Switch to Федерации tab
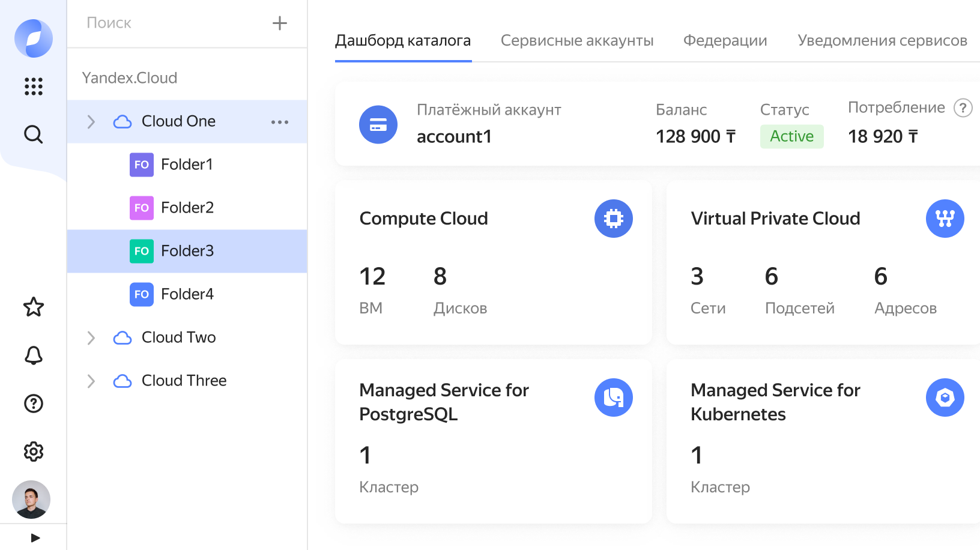The image size is (980, 550). [725, 41]
